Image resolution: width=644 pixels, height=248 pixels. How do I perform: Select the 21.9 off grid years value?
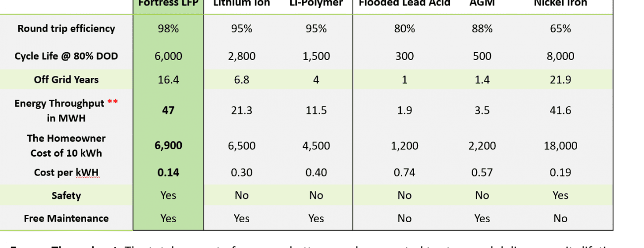560,79
